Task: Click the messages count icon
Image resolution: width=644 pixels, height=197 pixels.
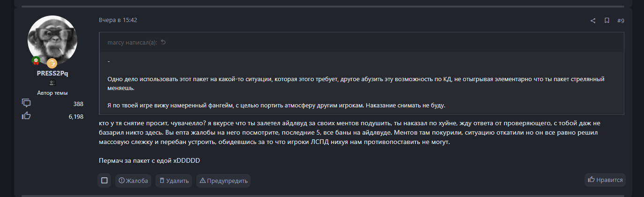Action: [26, 103]
